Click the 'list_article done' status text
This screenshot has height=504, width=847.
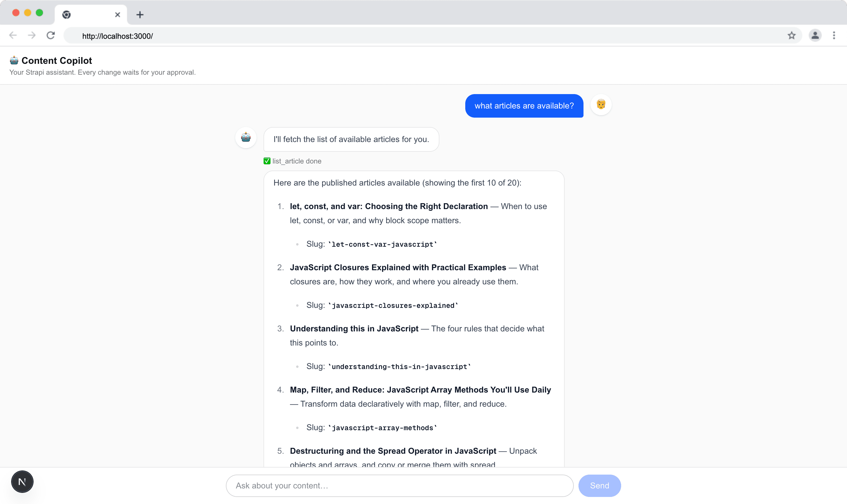[x=297, y=161]
